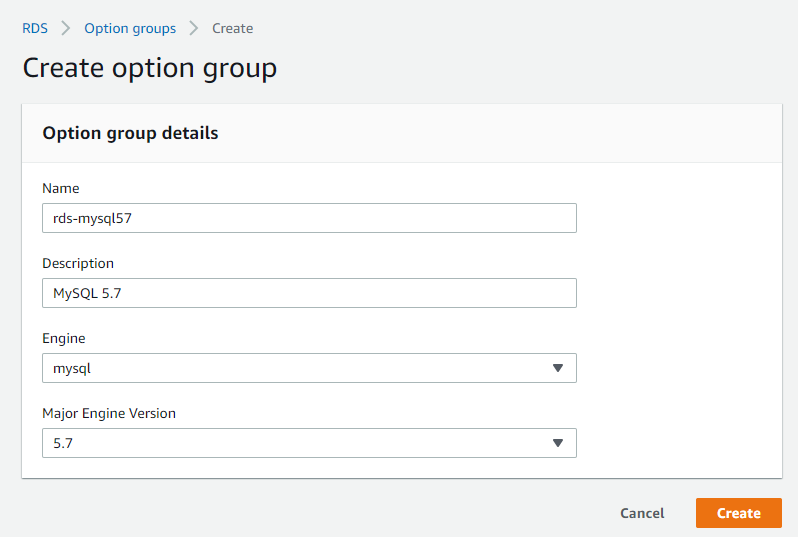This screenshot has width=798, height=537.
Task: Go to the Option groups breadcrumb link
Action: (x=130, y=29)
